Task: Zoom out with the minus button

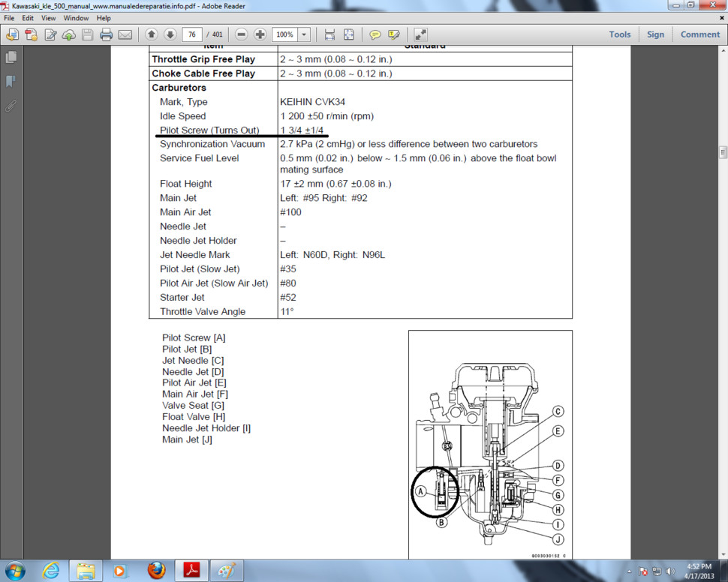Action: (241, 34)
